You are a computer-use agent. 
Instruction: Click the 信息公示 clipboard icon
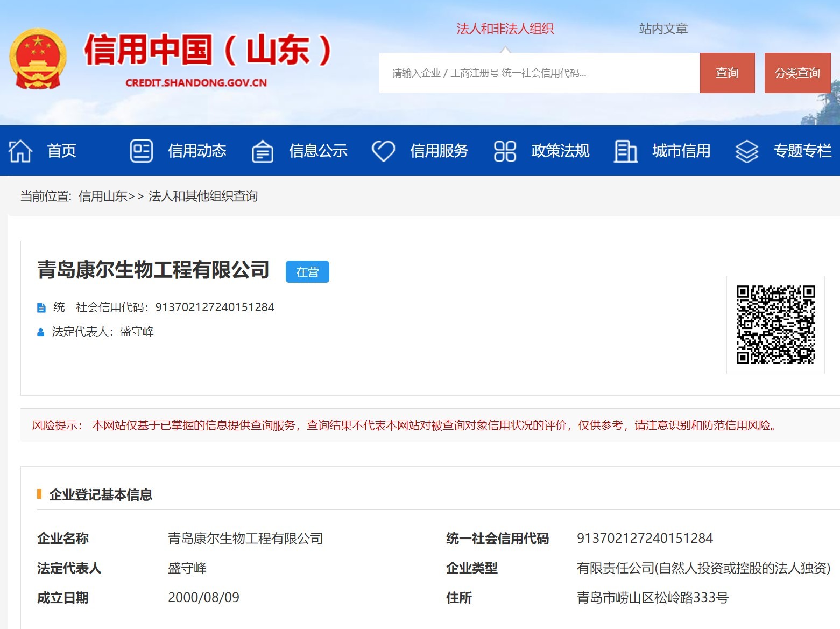[x=263, y=151]
